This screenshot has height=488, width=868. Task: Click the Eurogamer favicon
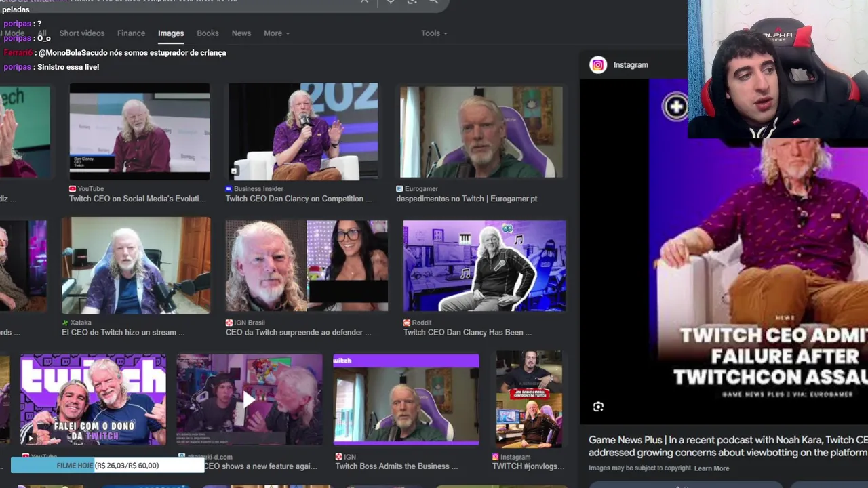pos(400,189)
